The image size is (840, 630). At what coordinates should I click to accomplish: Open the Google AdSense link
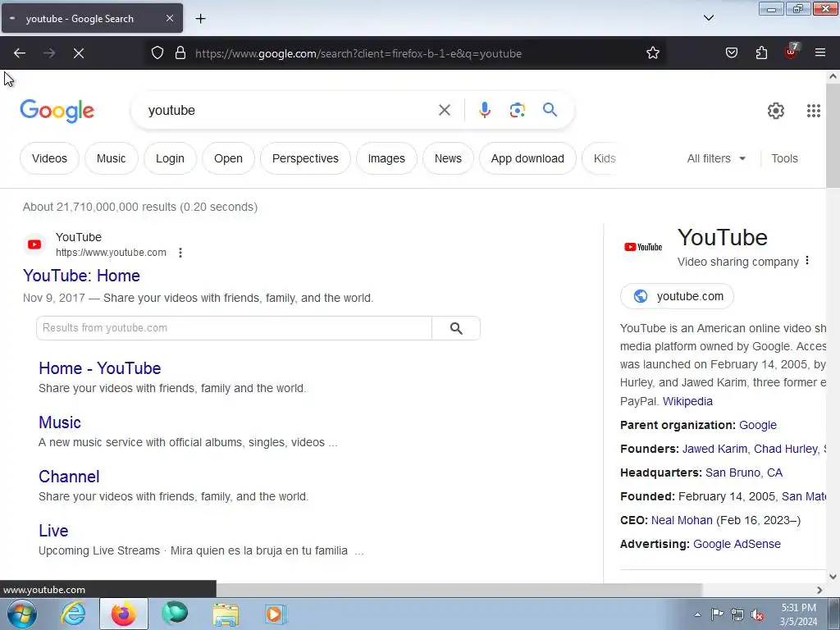(737, 544)
